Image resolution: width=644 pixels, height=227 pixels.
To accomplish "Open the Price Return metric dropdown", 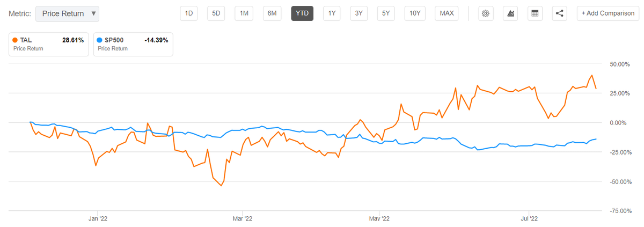I will coord(68,13).
